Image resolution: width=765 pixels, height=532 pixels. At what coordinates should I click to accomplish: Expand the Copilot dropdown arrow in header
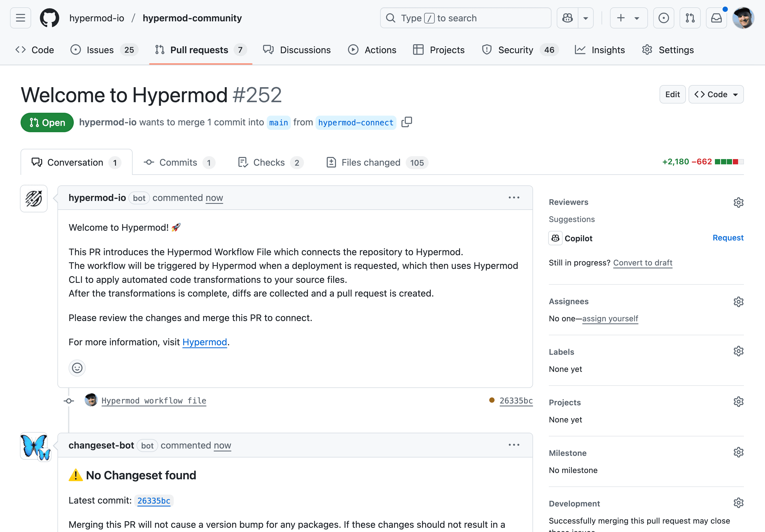tap(586, 18)
